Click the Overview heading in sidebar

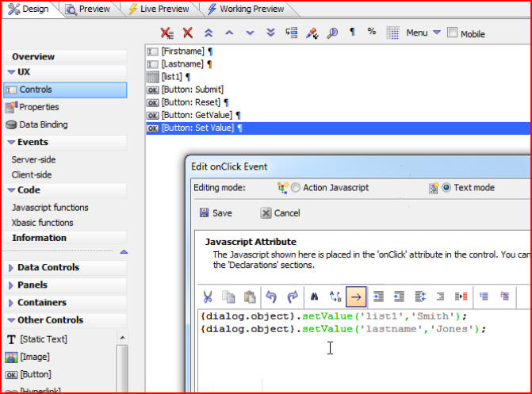pyautogui.click(x=33, y=56)
